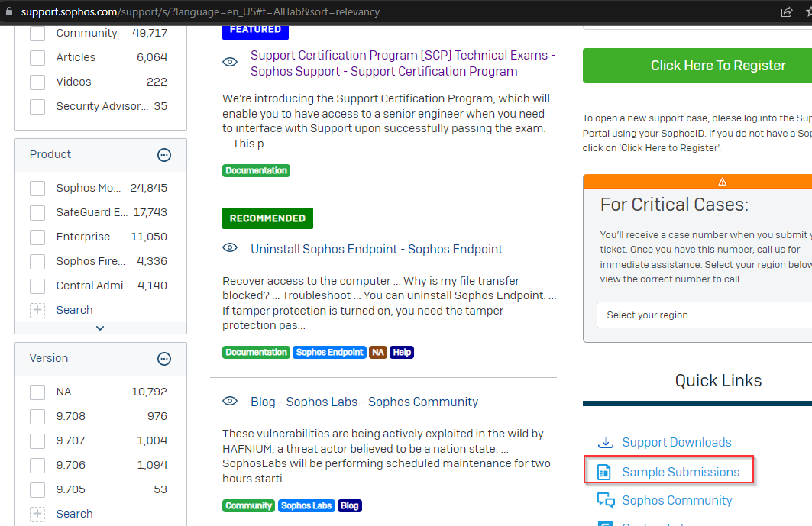Screen dimensions: 812x526
Task: Open Search within Product facet
Action: 75,310
